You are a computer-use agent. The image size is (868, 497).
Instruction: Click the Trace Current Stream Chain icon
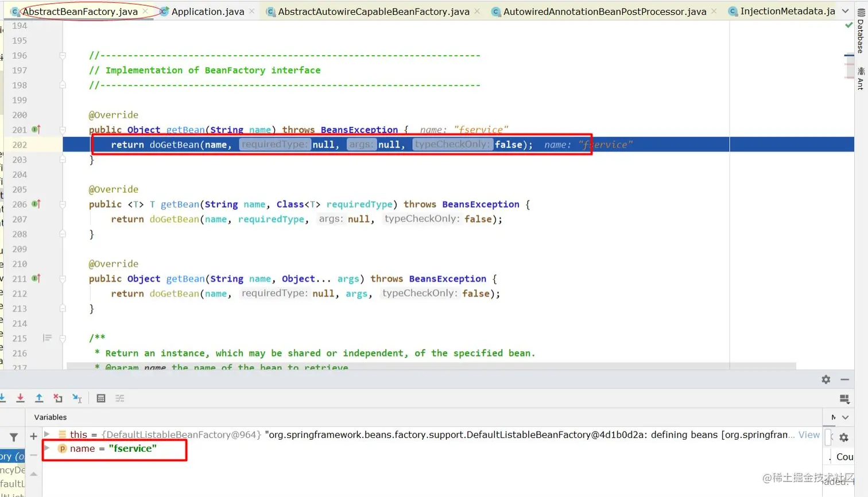click(x=120, y=398)
